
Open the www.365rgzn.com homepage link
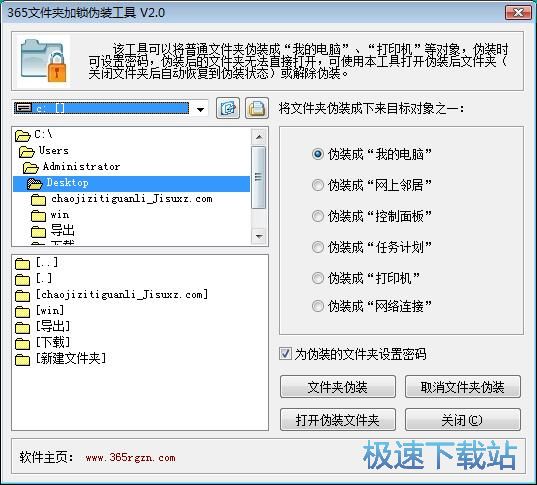pyautogui.click(x=130, y=458)
